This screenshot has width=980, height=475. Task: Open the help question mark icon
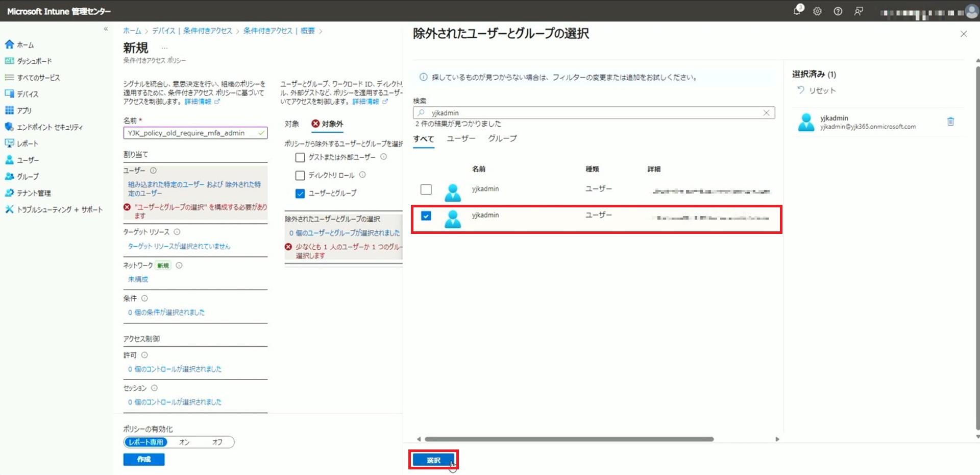838,11
